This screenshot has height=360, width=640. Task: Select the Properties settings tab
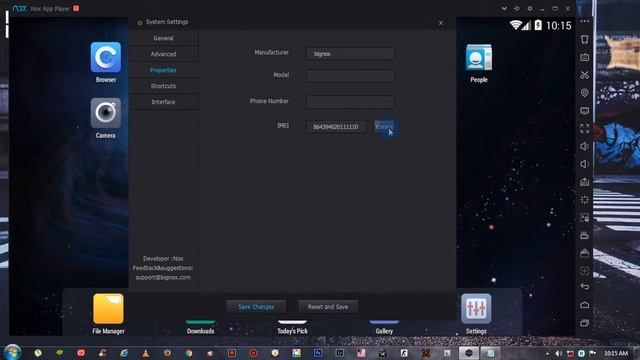(x=163, y=70)
